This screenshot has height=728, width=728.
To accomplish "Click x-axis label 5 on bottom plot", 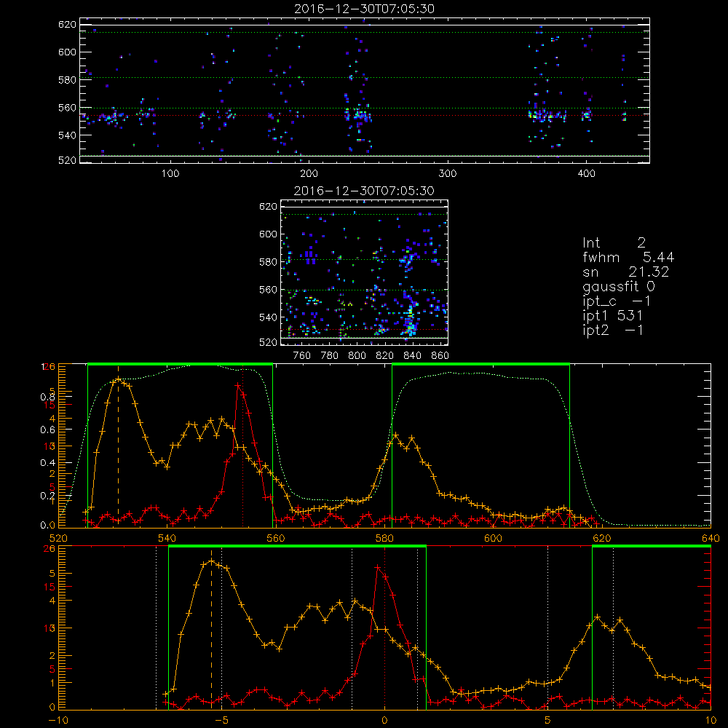I will coord(547,721).
